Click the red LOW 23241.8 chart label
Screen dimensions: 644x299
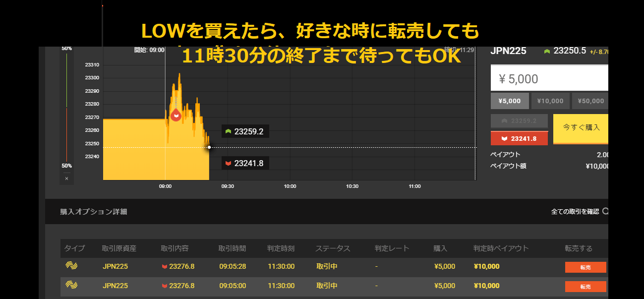(x=245, y=163)
